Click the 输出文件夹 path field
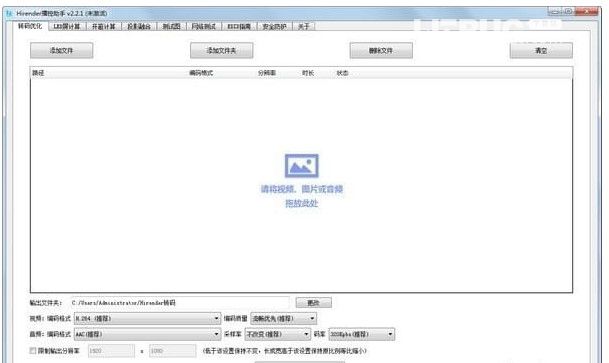 [x=179, y=302]
